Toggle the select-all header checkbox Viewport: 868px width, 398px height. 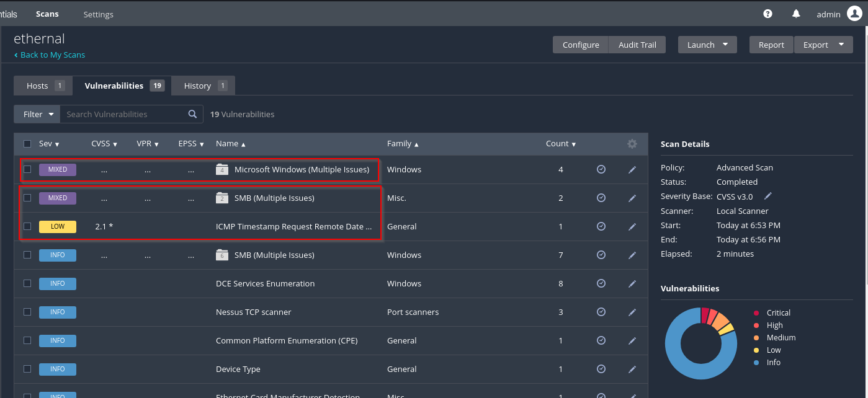[27, 144]
